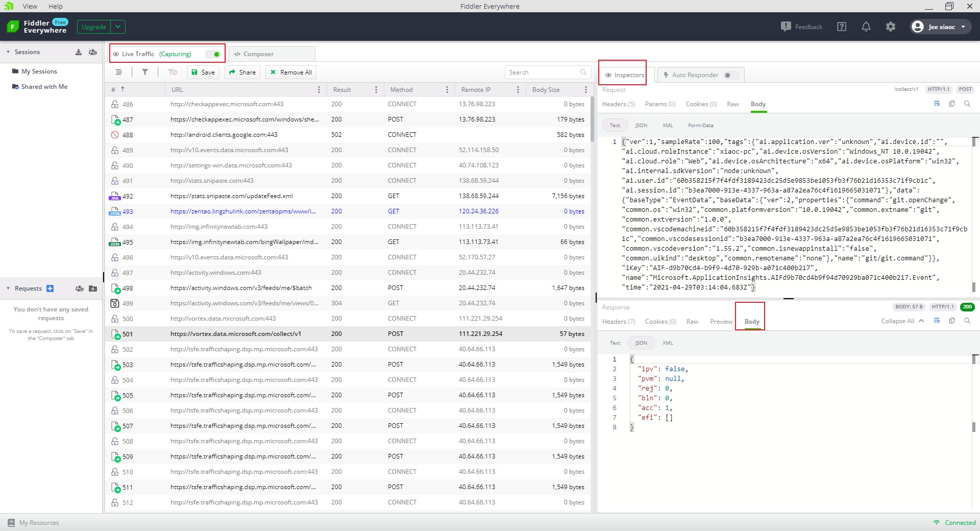
Task: Search within the request body
Action: pyautogui.click(x=967, y=104)
